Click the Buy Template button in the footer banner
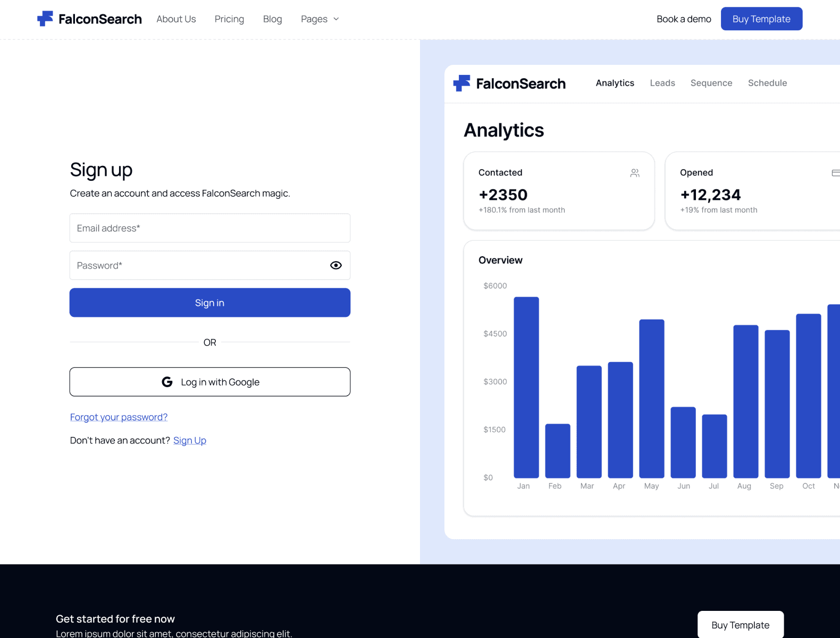This screenshot has width=840, height=638. point(741,625)
